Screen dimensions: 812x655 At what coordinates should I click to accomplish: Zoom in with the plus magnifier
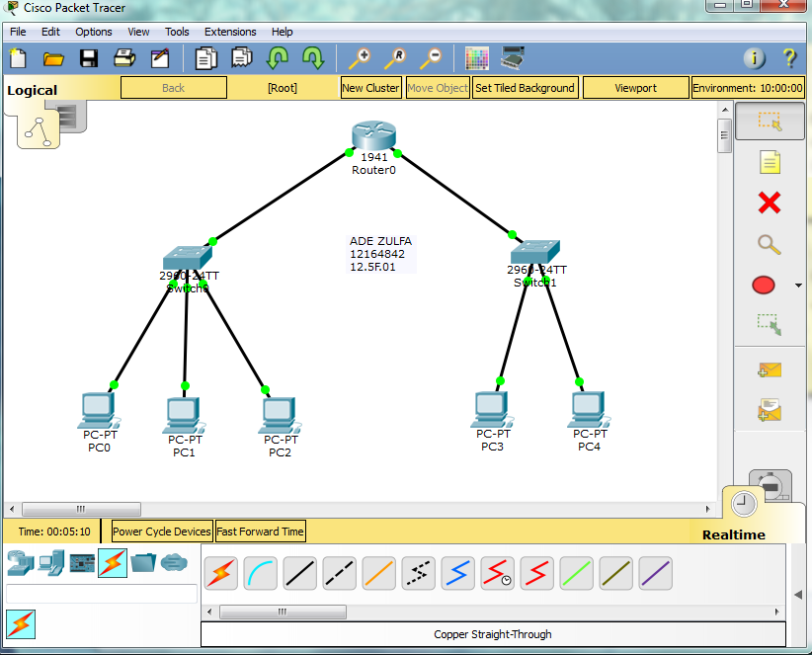point(360,58)
